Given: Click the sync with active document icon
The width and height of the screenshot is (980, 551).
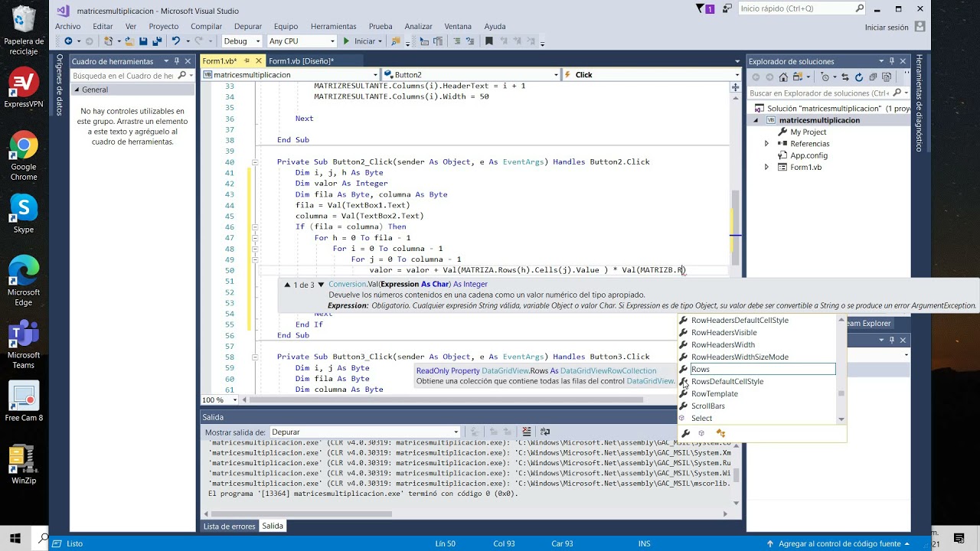Looking at the screenshot, I should (x=846, y=77).
